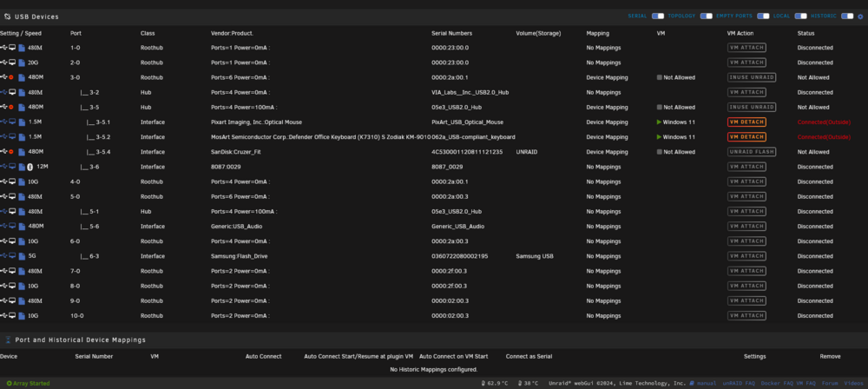Click Not Allowed checkbox on port 3-5 row
The image size is (868, 389).
pos(660,107)
